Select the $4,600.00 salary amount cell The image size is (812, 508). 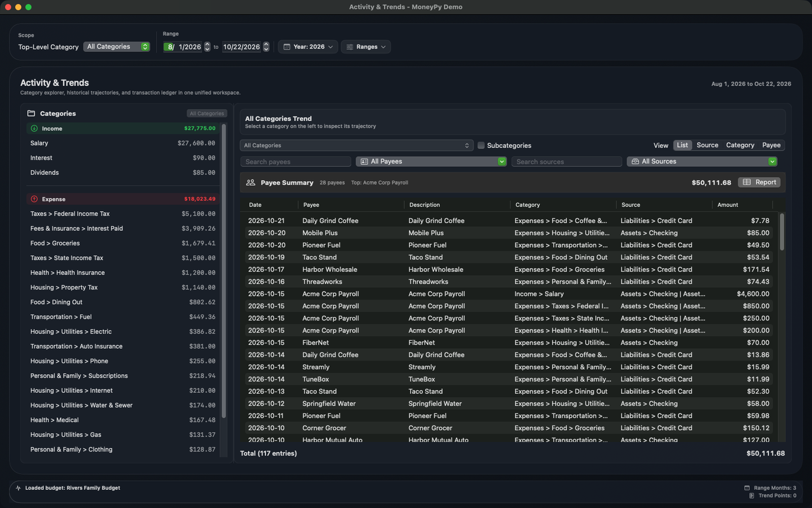pyautogui.click(x=753, y=294)
